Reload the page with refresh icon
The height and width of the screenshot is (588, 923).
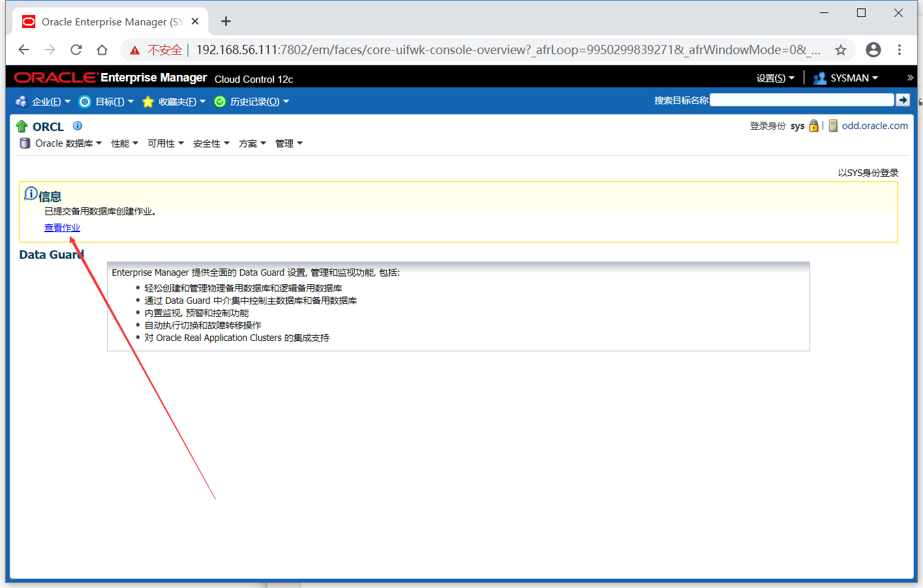pyautogui.click(x=76, y=50)
